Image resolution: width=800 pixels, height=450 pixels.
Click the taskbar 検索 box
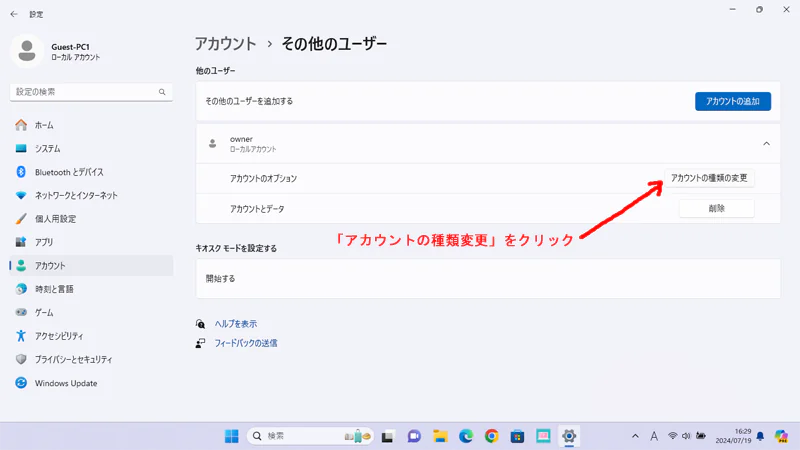(x=310, y=436)
